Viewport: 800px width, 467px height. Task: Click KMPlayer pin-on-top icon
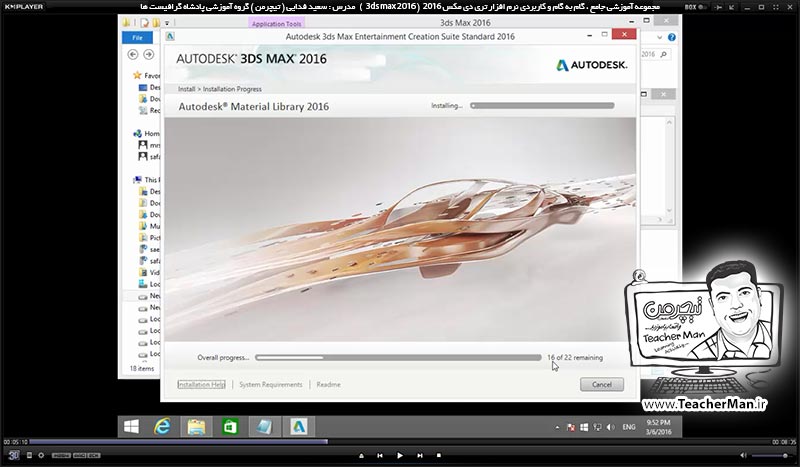coord(718,7)
